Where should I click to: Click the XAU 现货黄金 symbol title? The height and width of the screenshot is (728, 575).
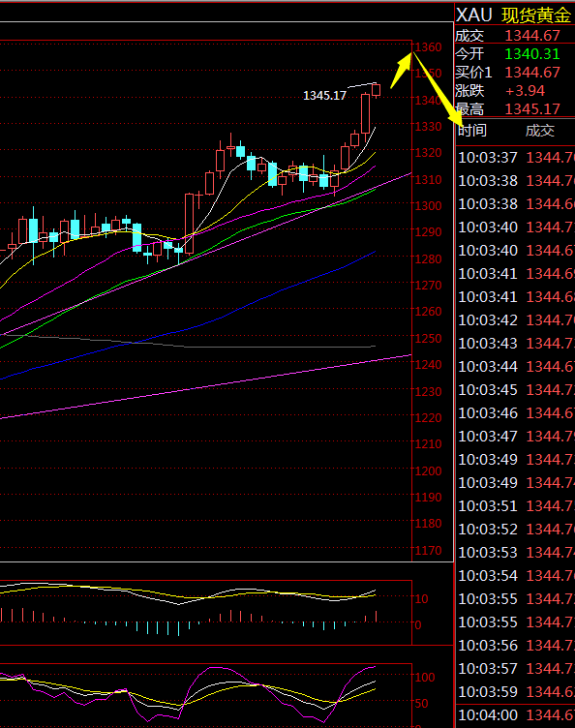coord(514,15)
